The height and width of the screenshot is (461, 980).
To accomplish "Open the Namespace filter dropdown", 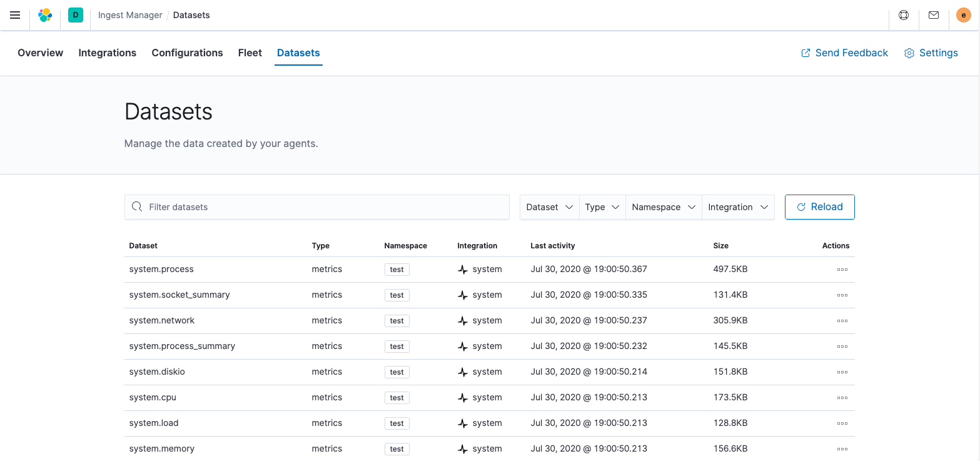I will click(664, 207).
